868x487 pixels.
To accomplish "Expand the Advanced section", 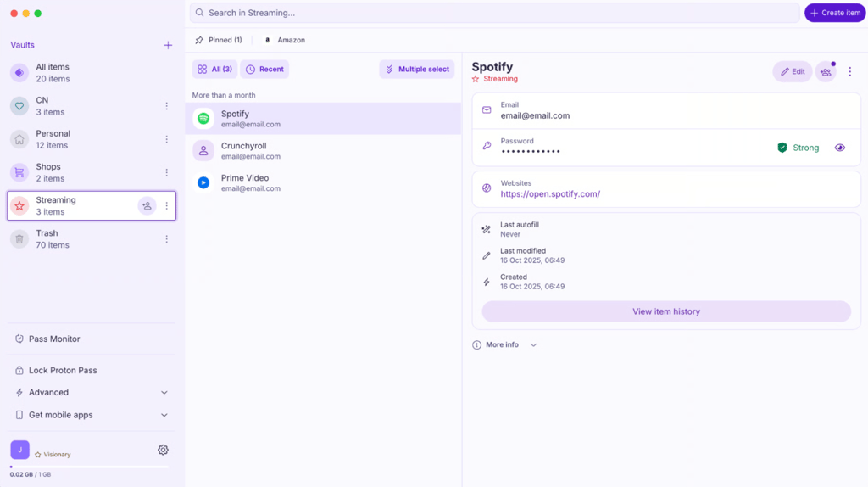I will pyautogui.click(x=92, y=392).
